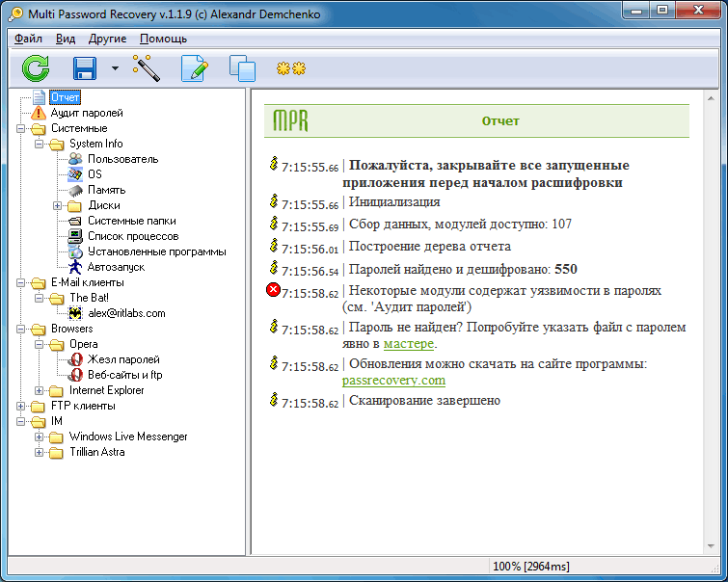Expand the Internet Explorer node

39,391
